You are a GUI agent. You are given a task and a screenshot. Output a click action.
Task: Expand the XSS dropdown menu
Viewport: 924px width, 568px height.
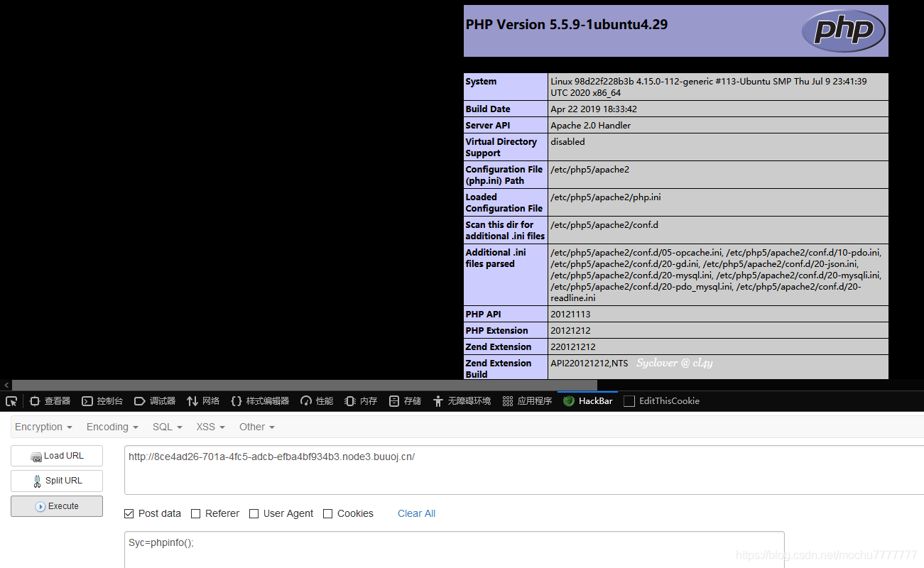point(211,427)
